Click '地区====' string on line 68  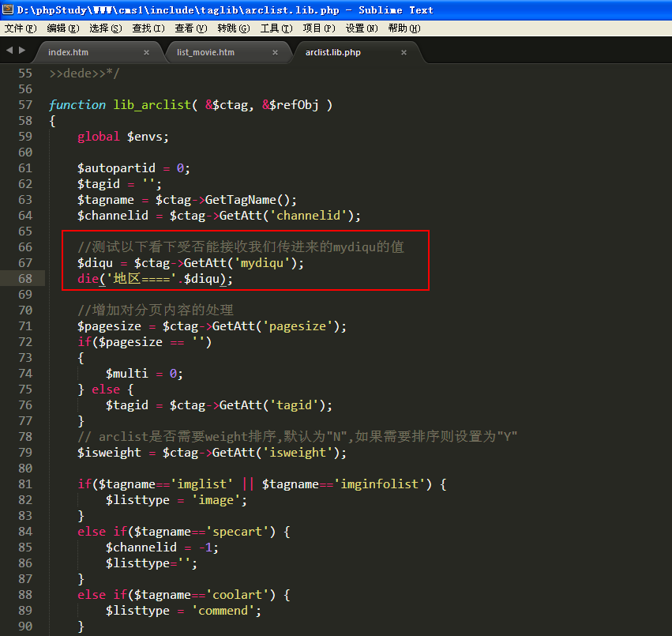tap(141, 279)
